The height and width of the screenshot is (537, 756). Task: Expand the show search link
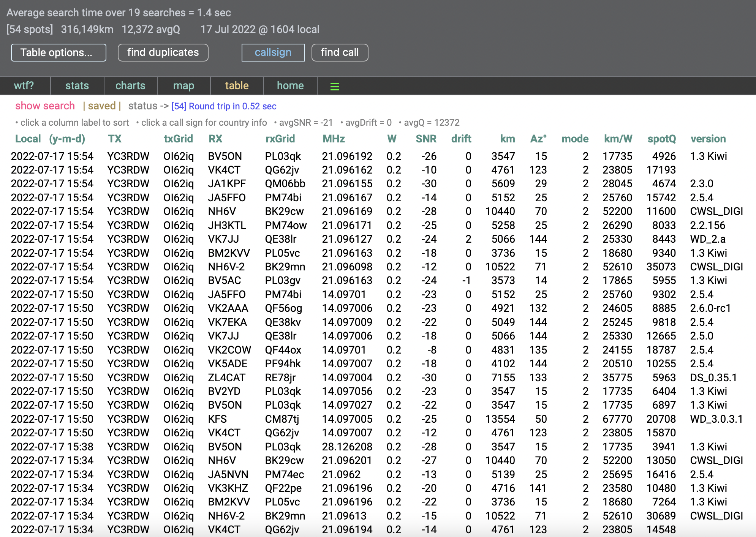pyautogui.click(x=45, y=106)
